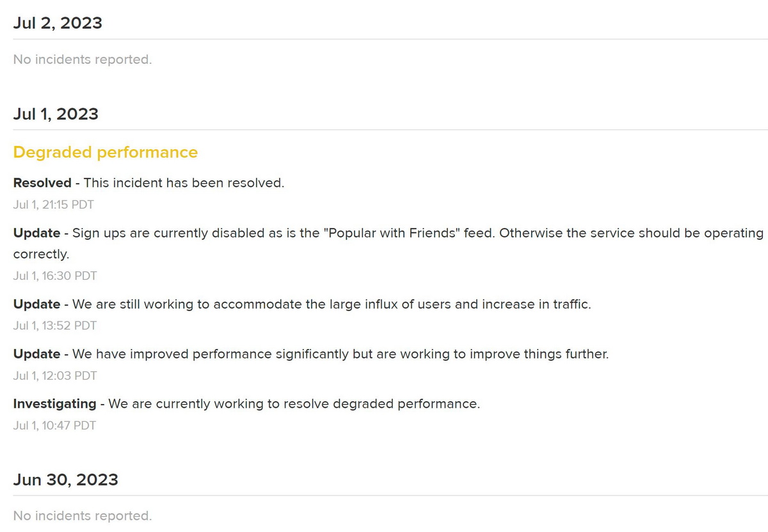Click the "Update" label for sign ups disabled
The image size is (768, 532).
pyautogui.click(x=36, y=233)
